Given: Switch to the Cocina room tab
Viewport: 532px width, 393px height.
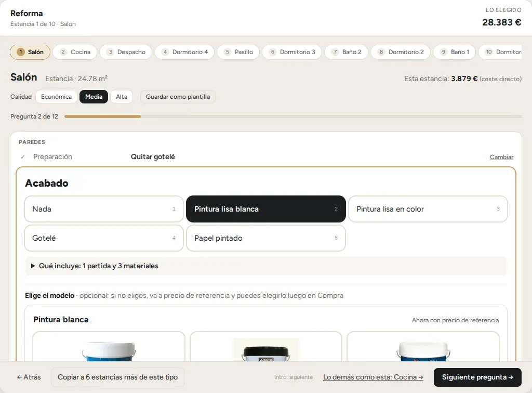Looking at the screenshot, I should 75,52.
